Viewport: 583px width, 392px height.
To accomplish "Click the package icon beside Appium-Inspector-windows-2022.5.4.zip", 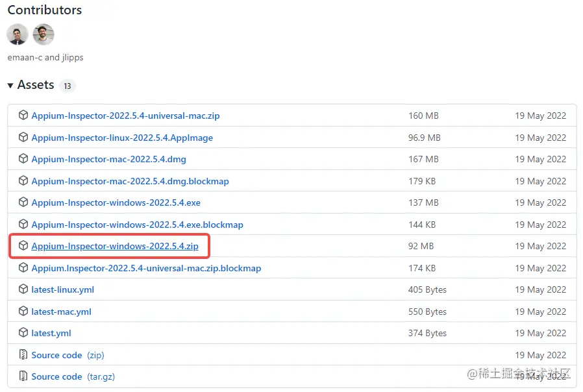I will coord(23,245).
